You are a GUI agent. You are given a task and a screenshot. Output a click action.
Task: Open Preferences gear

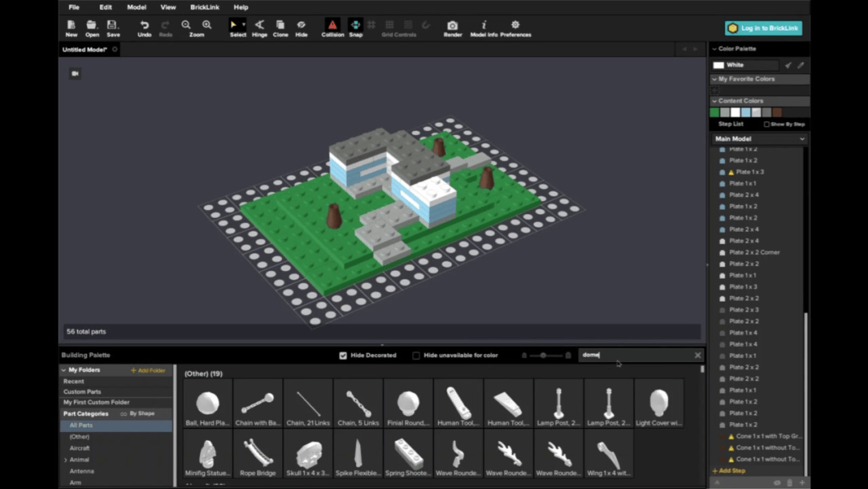[x=515, y=28]
